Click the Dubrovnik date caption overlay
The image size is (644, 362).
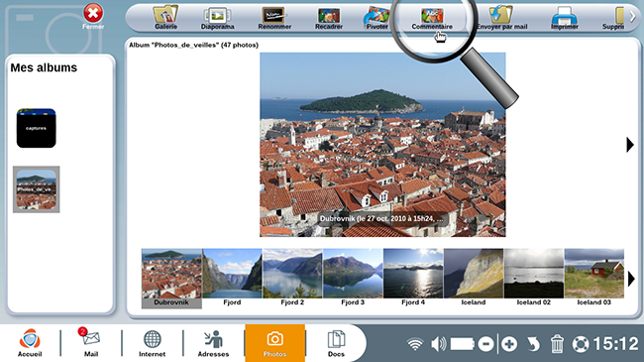(x=381, y=218)
